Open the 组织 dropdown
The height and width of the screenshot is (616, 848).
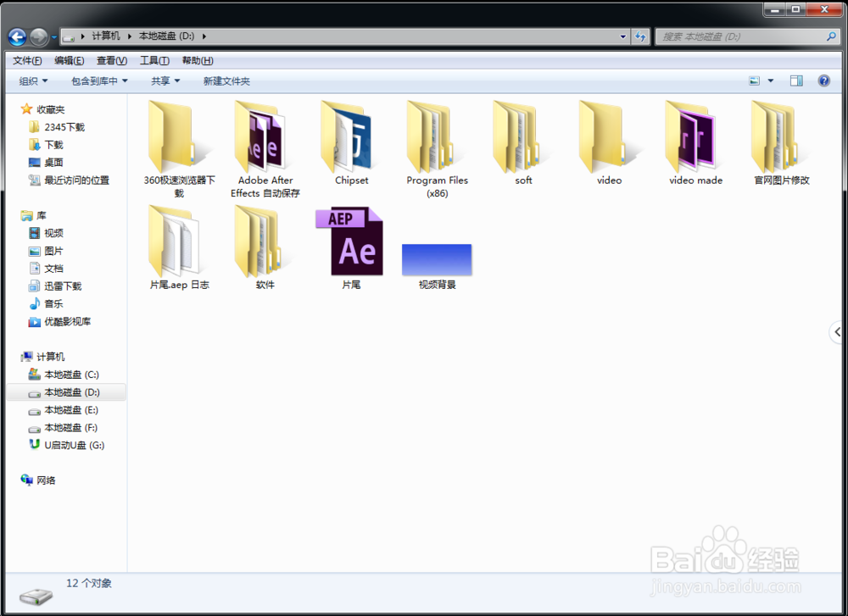tap(34, 81)
